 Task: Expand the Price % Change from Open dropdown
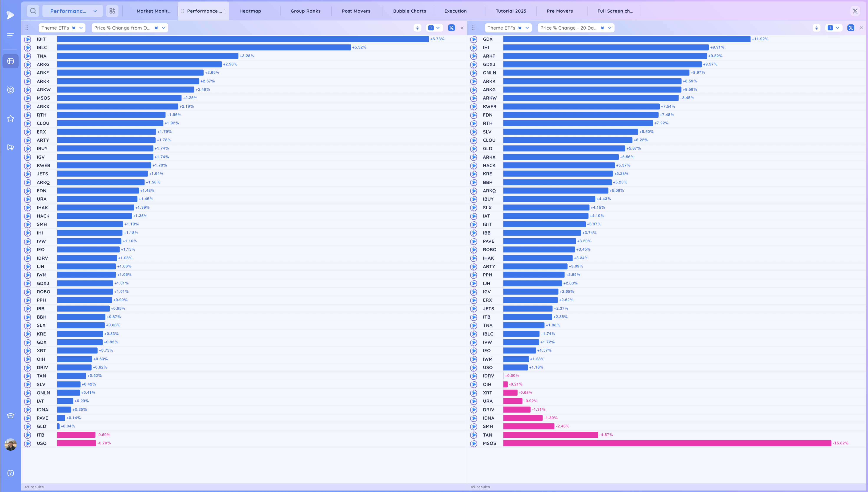tap(164, 28)
